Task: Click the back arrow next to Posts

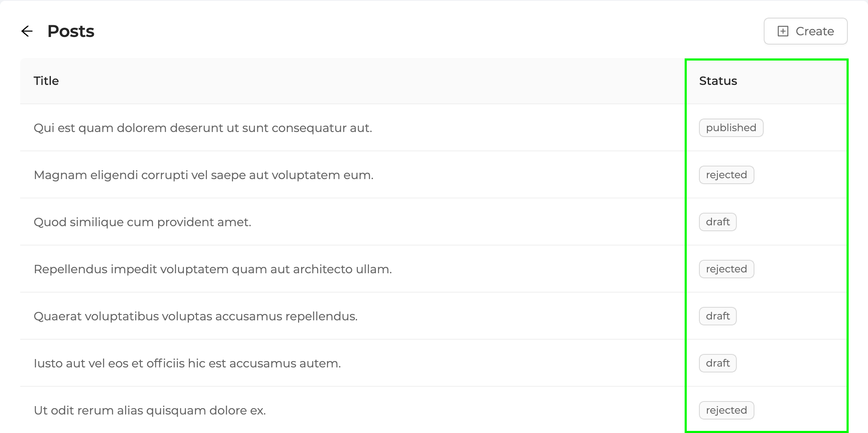Action: point(27,31)
